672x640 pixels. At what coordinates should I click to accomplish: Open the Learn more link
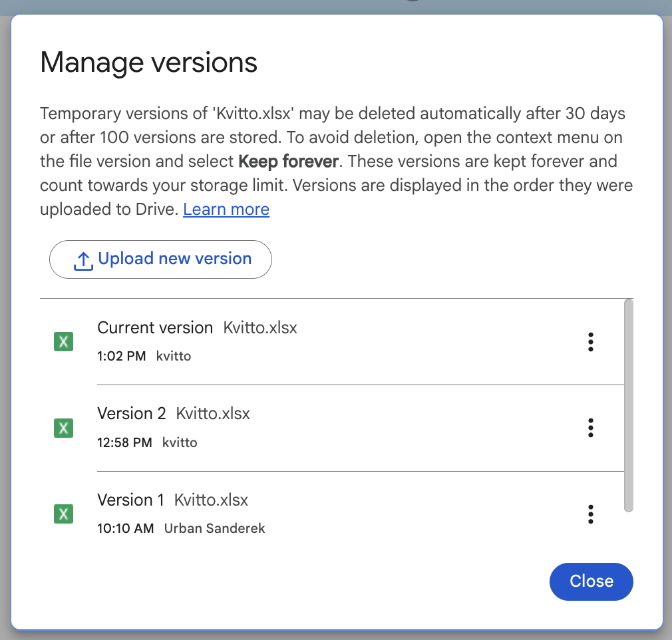click(x=226, y=210)
